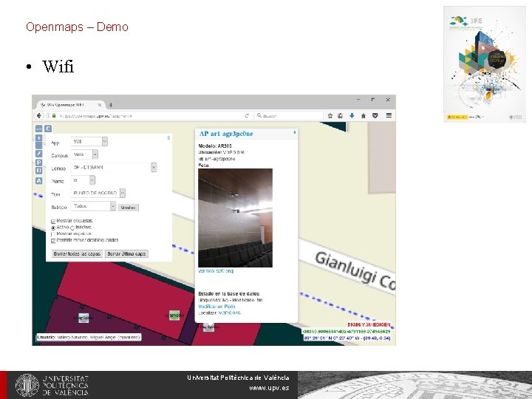Click the conference poster image top right
This screenshot has width=532, height=399.
pyautogui.click(x=485, y=64)
